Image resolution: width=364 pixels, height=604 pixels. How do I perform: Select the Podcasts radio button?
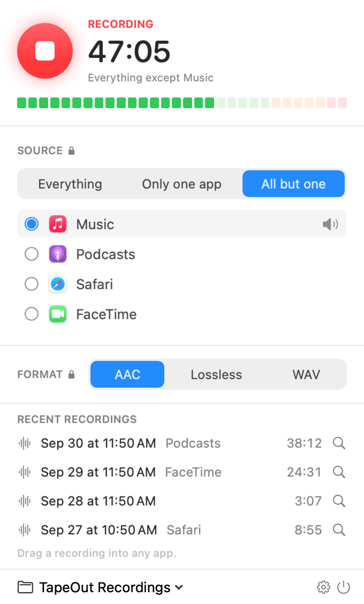coord(32,254)
